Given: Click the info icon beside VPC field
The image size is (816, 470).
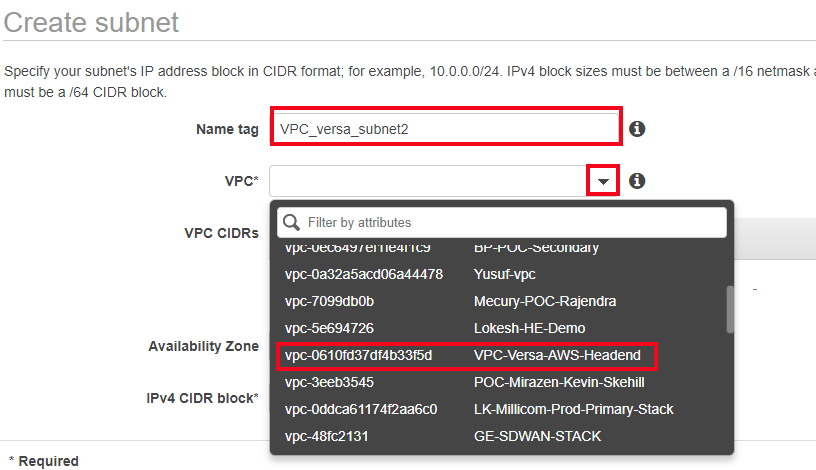Looking at the screenshot, I should click(637, 181).
